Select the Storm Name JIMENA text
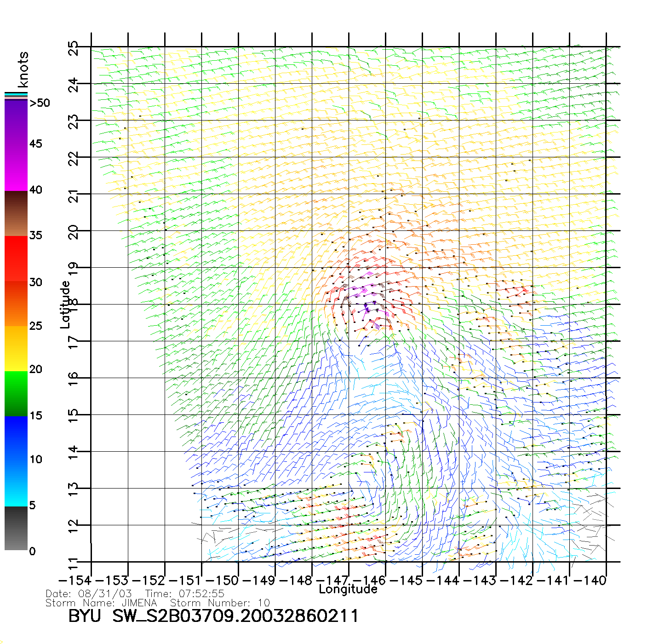Image resolution: width=653 pixels, height=644 pixels. [101, 603]
